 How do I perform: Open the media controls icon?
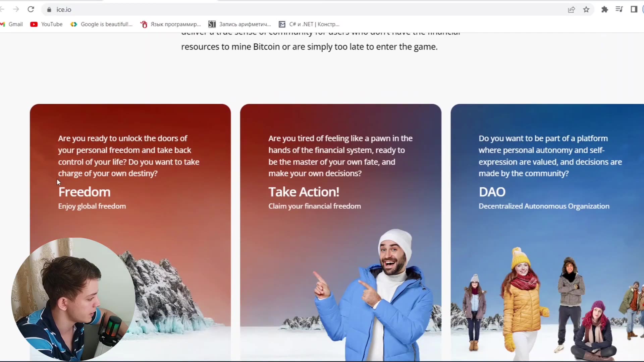(619, 9)
